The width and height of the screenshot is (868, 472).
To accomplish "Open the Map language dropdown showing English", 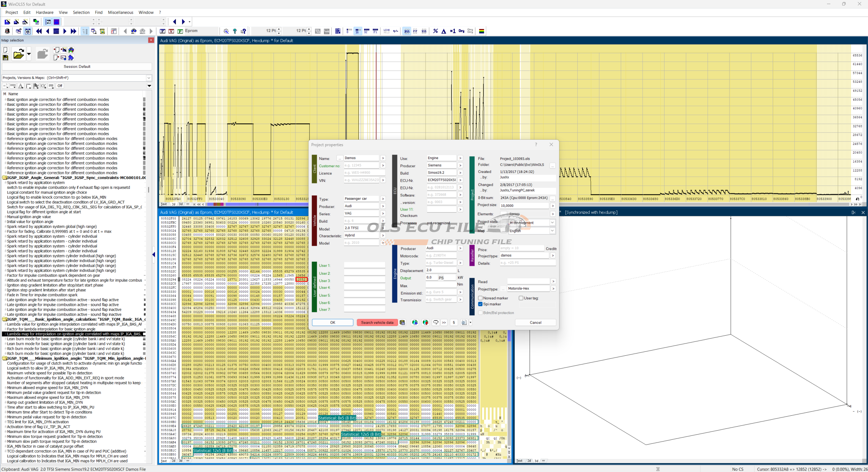I will 552,231.
